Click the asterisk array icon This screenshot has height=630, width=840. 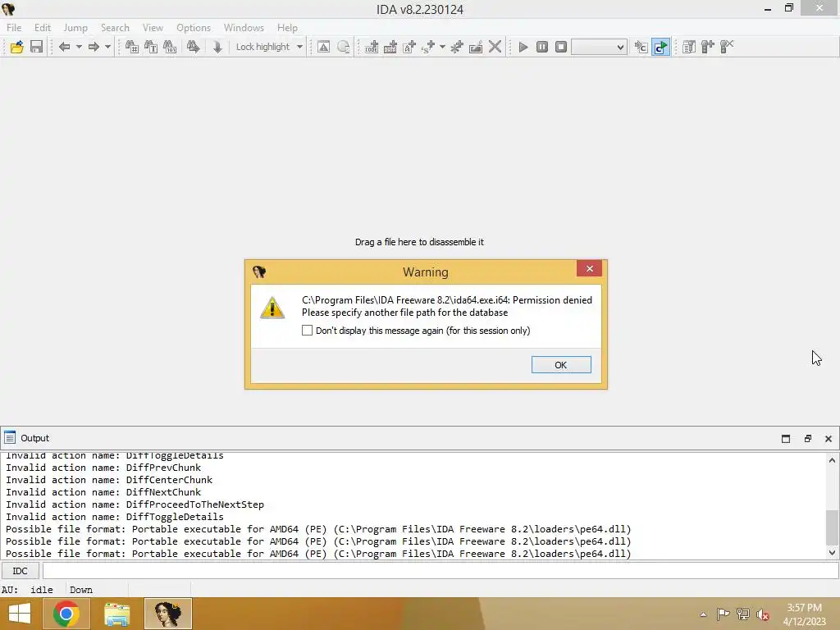(457, 47)
